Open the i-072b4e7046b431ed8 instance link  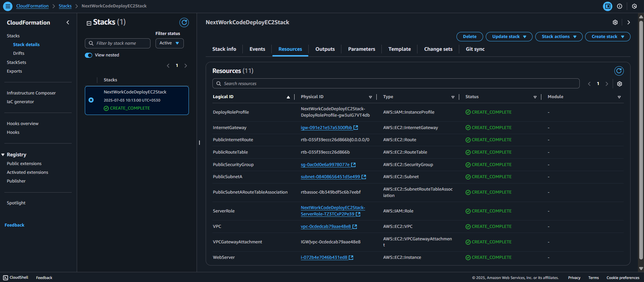pos(324,257)
